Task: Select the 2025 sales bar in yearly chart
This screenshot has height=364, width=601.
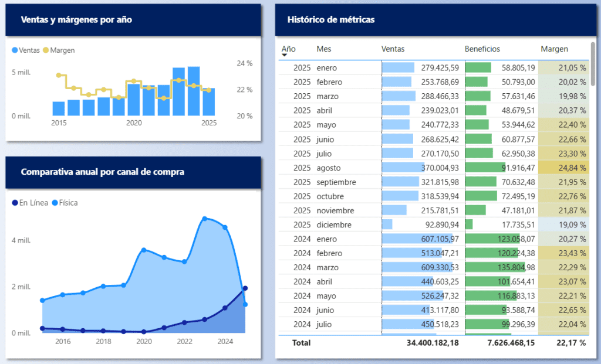Action: [208, 101]
